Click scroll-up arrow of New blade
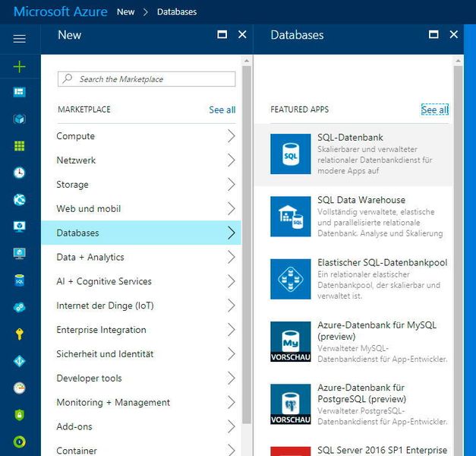The width and height of the screenshot is (476, 456). click(x=247, y=61)
